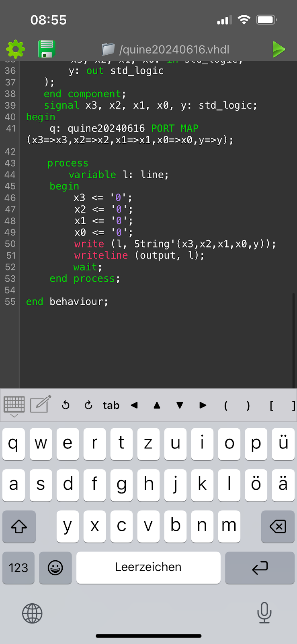The height and width of the screenshot is (644, 297).
Task: Insert a tab with the tab button
Action: 111,405
